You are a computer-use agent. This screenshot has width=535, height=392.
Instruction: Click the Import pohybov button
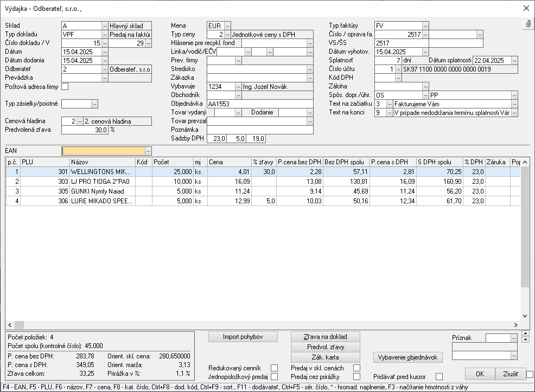[x=243, y=337]
